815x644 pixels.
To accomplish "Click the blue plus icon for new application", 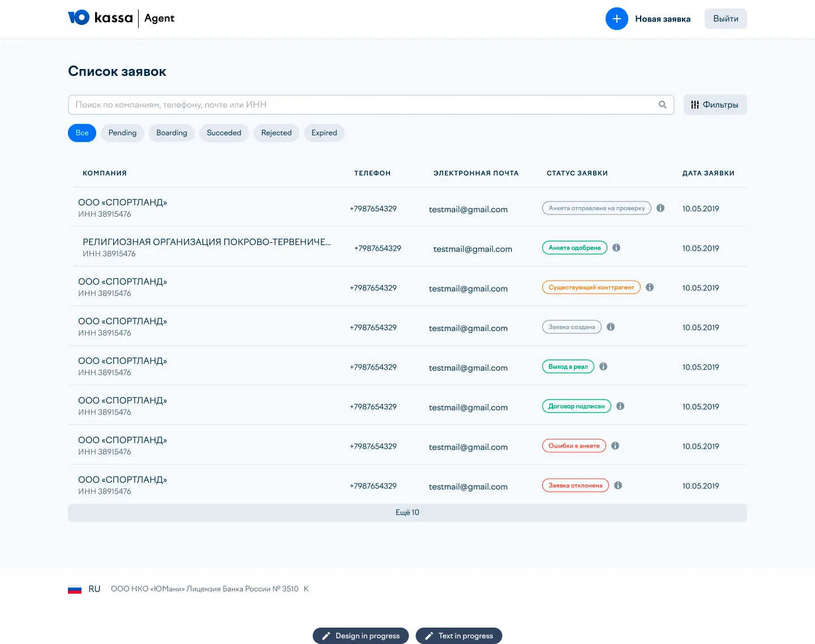I will click(616, 19).
